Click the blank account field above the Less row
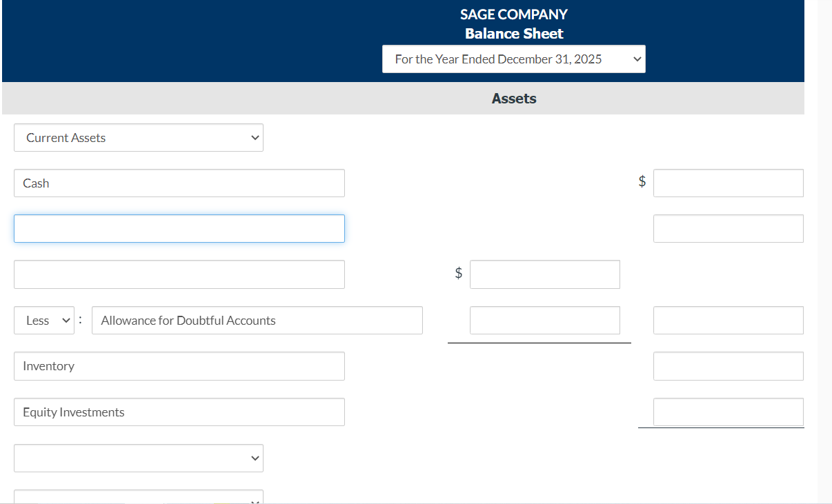Screen dimensions: 832x504 [x=179, y=274]
